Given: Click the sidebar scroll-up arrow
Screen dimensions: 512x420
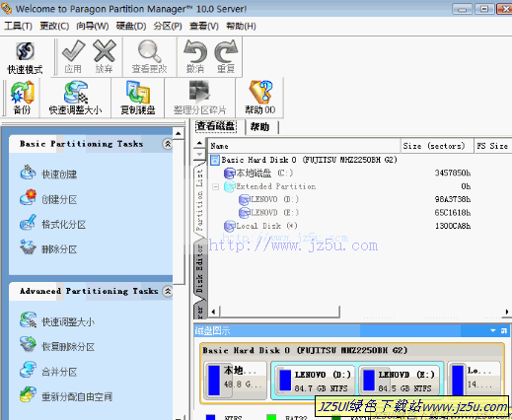Looking at the screenshot, I should [x=178, y=133].
